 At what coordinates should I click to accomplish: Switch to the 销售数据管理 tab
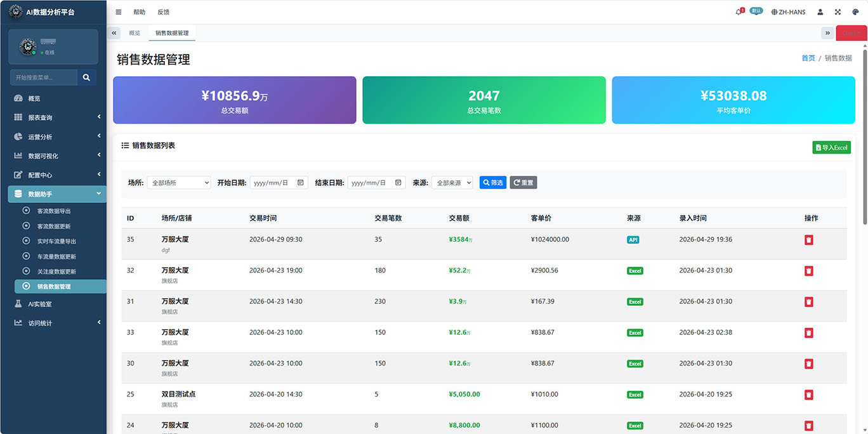[x=172, y=33]
